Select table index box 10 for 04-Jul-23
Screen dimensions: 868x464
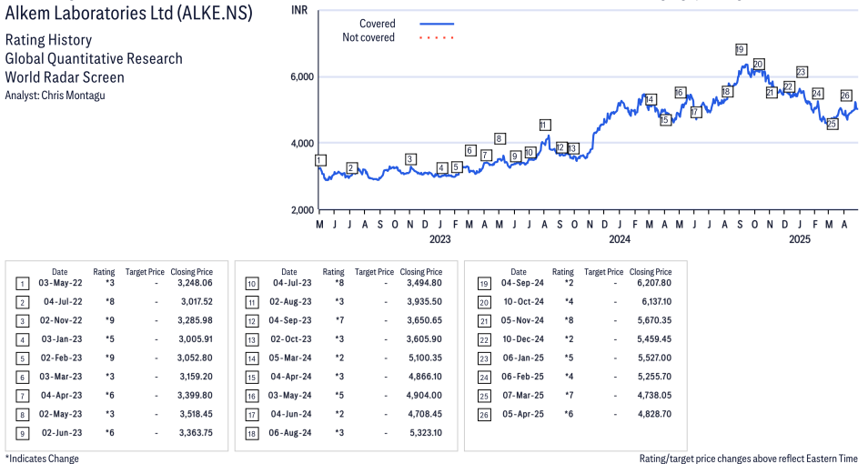tap(252, 284)
